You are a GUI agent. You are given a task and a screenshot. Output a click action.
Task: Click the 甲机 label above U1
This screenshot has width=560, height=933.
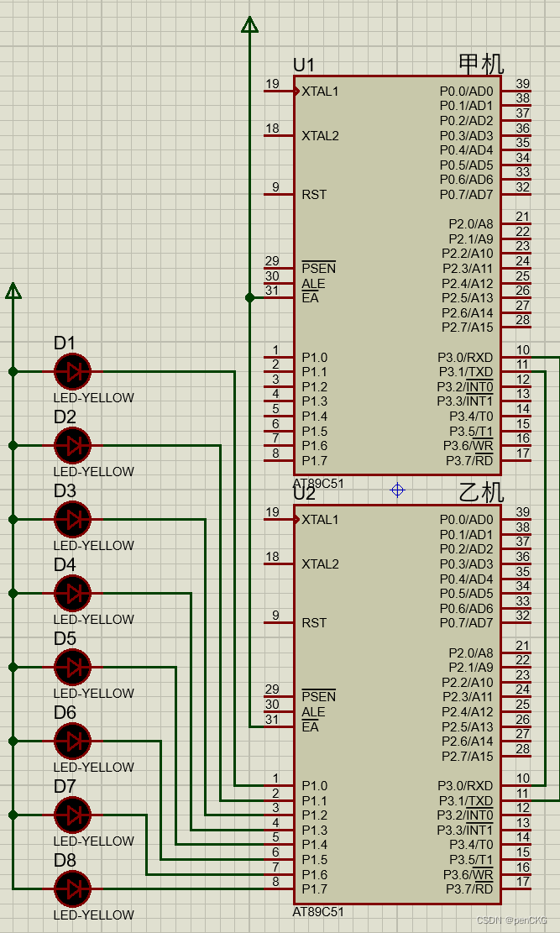[481, 65]
